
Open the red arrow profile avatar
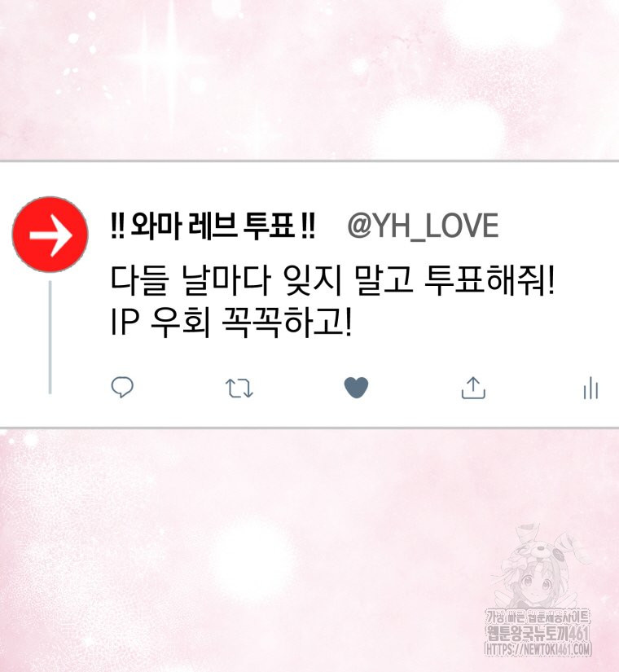tap(50, 235)
